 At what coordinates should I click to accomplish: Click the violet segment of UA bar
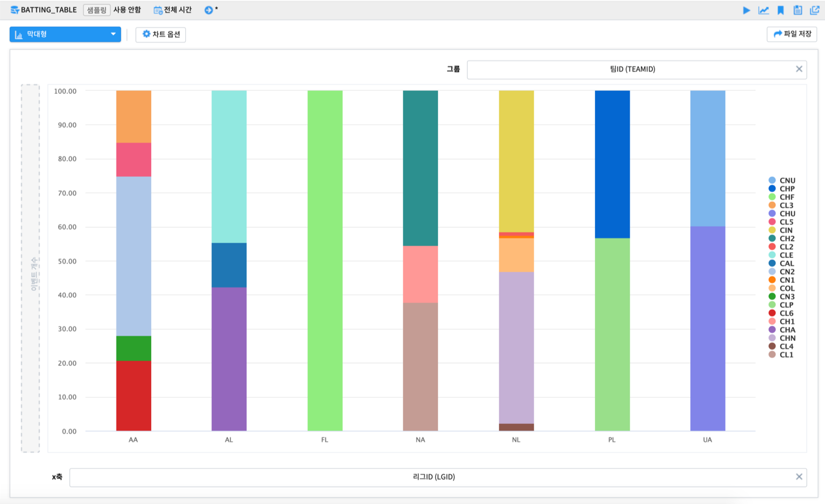tap(708, 328)
